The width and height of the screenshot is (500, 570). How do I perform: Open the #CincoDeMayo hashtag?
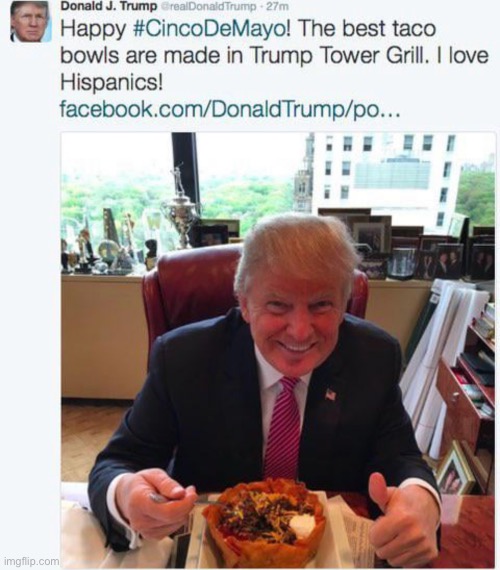coord(210,29)
